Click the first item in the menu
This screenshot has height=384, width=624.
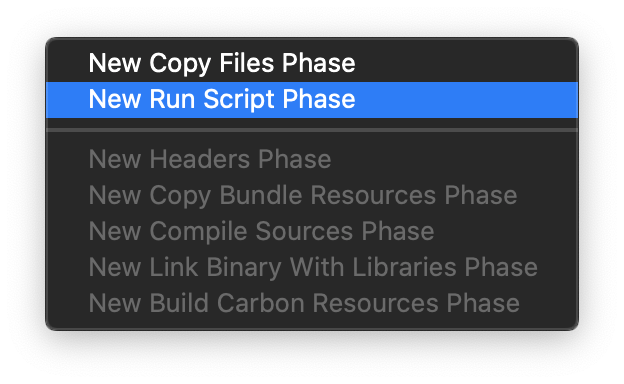tap(312, 64)
